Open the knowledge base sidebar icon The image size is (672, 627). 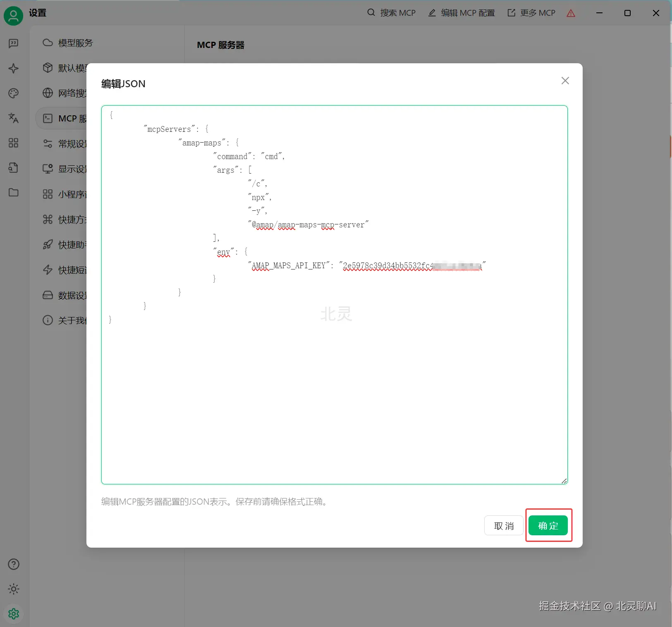tap(14, 168)
